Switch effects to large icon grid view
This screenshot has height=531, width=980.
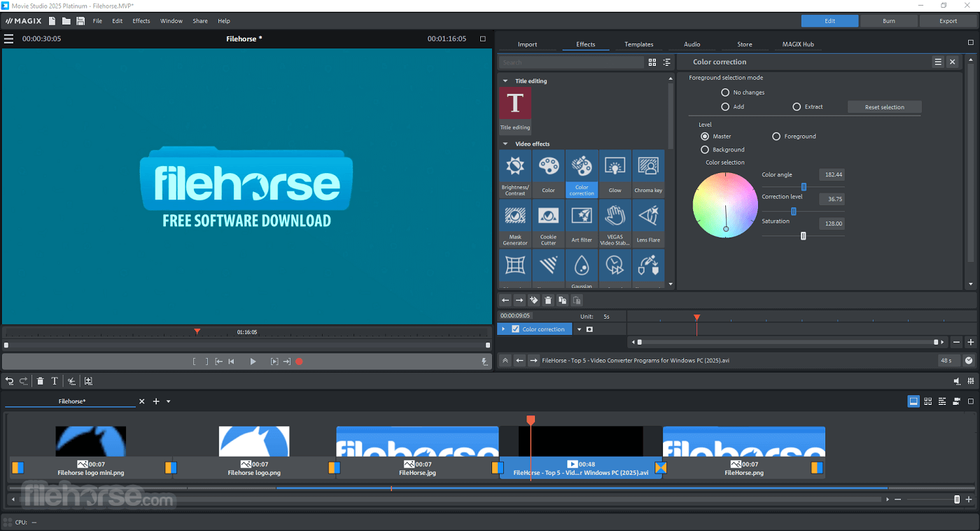tap(652, 62)
